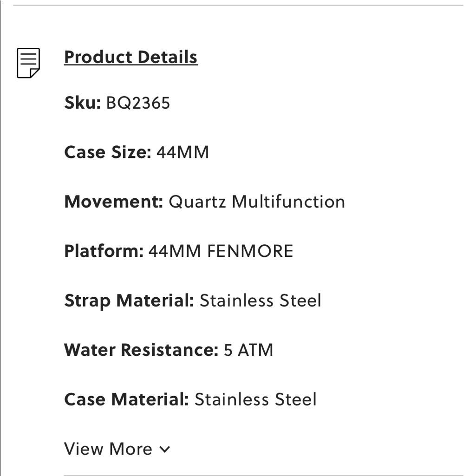This screenshot has height=476, width=476.
Task: Select the Sku value BQ2365
Action: [138, 103]
